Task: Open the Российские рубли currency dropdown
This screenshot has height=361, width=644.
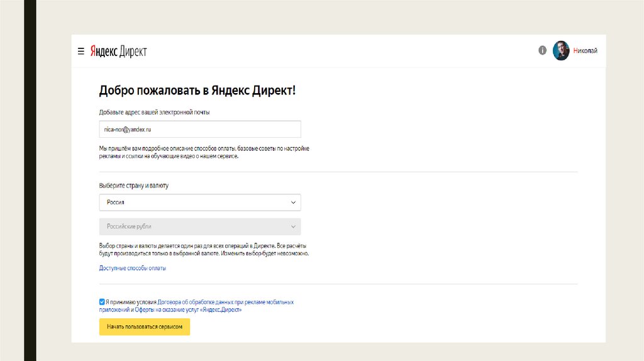Action: coord(200,226)
